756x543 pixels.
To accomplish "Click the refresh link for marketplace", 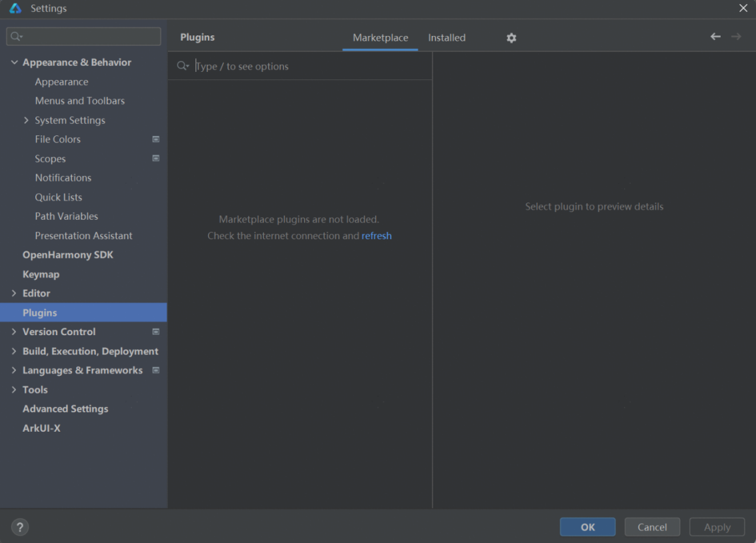I will 377,236.
